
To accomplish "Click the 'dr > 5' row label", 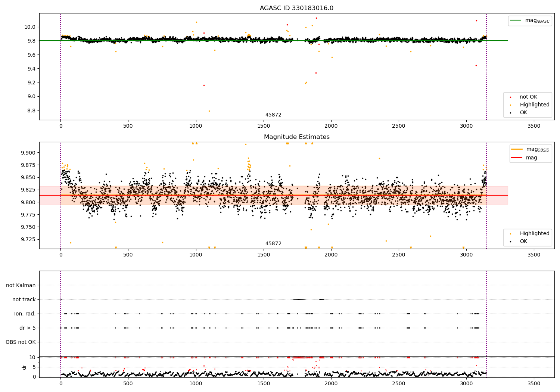I will (x=28, y=328).
